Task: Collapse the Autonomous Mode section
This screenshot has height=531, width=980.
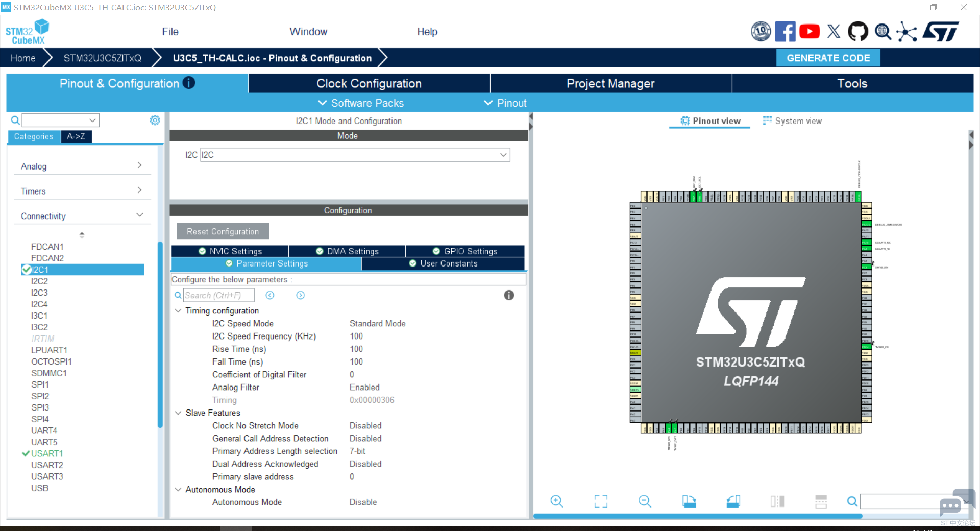Action: pyautogui.click(x=178, y=489)
